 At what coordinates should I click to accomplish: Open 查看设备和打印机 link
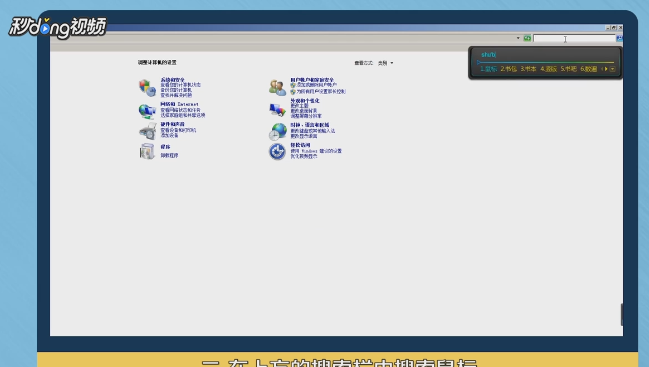click(x=178, y=130)
